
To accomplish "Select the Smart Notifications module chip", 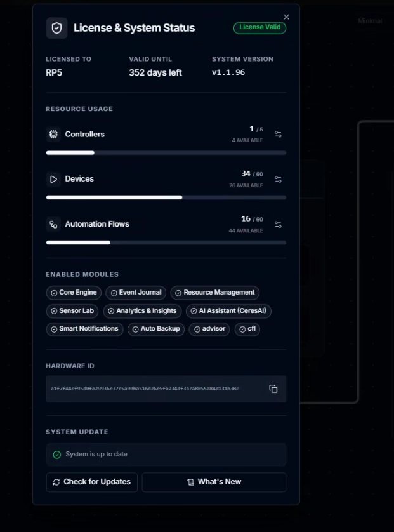I will coord(85,329).
